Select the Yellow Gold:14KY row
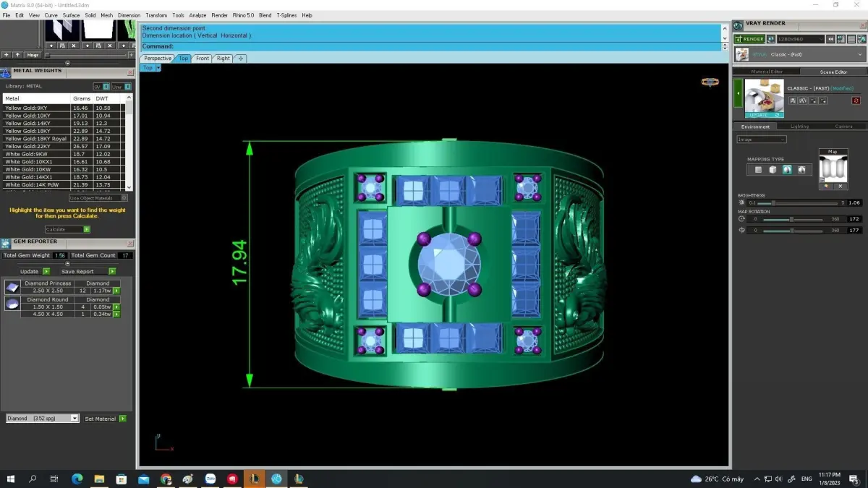Image resolution: width=868 pixels, height=488 pixels. 63,123
